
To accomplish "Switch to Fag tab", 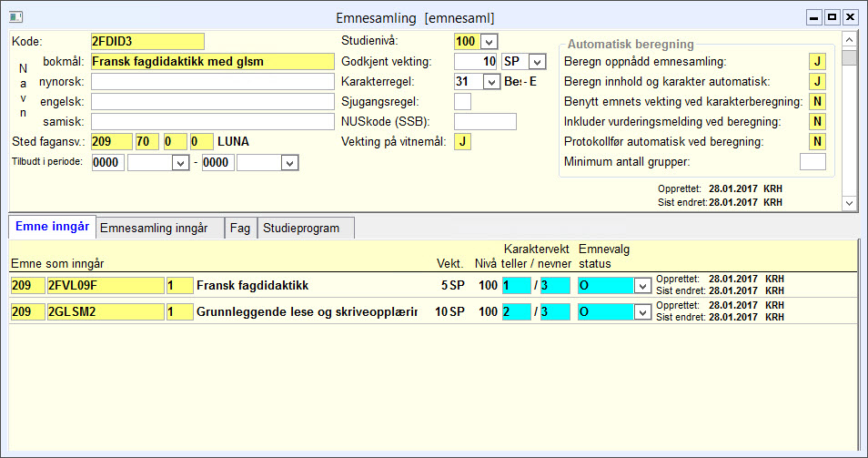I will (x=240, y=229).
